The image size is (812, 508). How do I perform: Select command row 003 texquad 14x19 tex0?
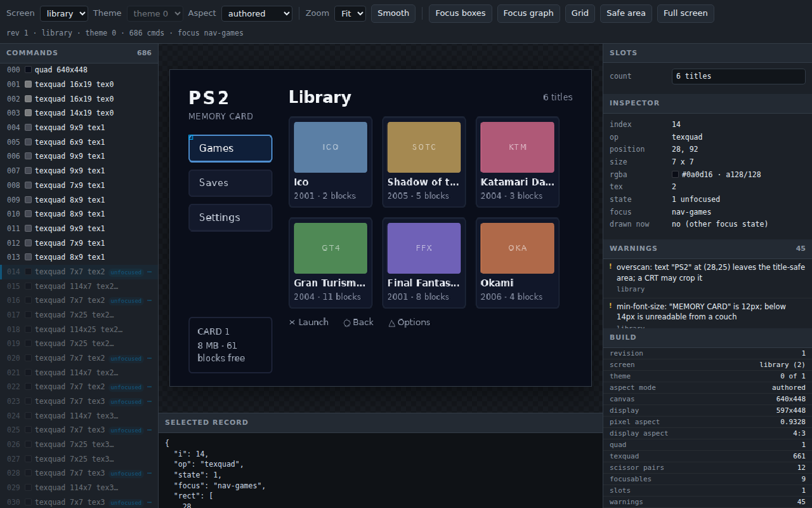(x=79, y=113)
